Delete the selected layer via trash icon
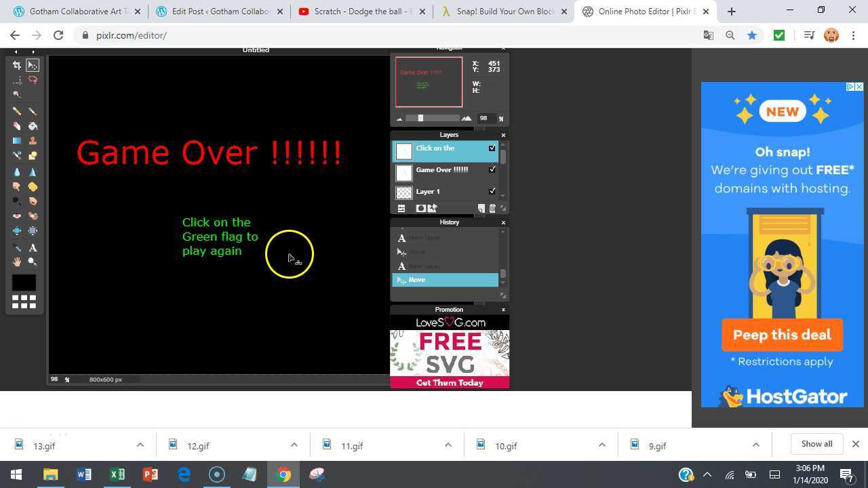This screenshot has width=868, height=488. (x=493, y=208)
